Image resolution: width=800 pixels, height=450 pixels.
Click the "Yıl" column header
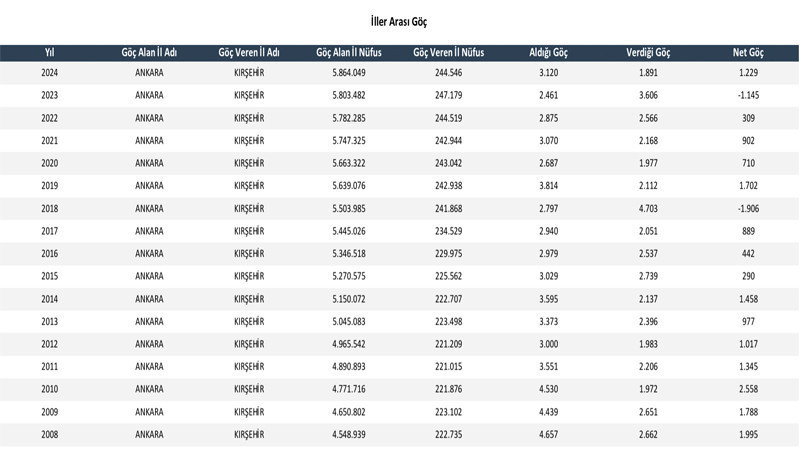coord(49,52)
